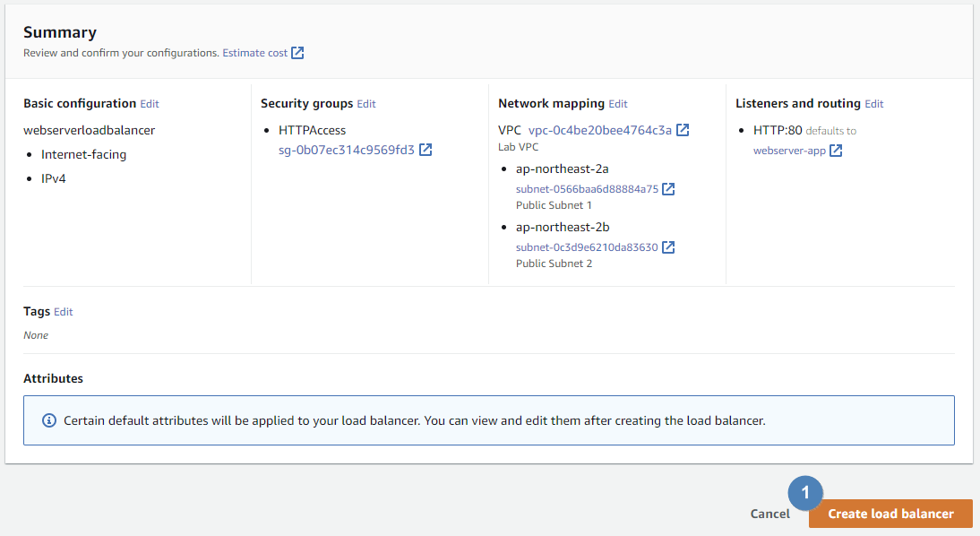Click external link icon beside VPC ID
Image resolution: width=980 pixels, height=536 pixels.
coord(683,130)
